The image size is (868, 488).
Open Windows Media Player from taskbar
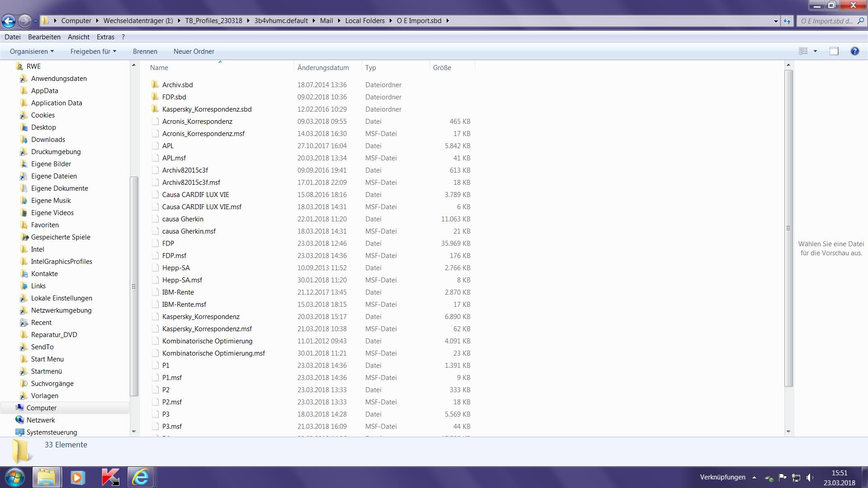[x=77, y=477]
